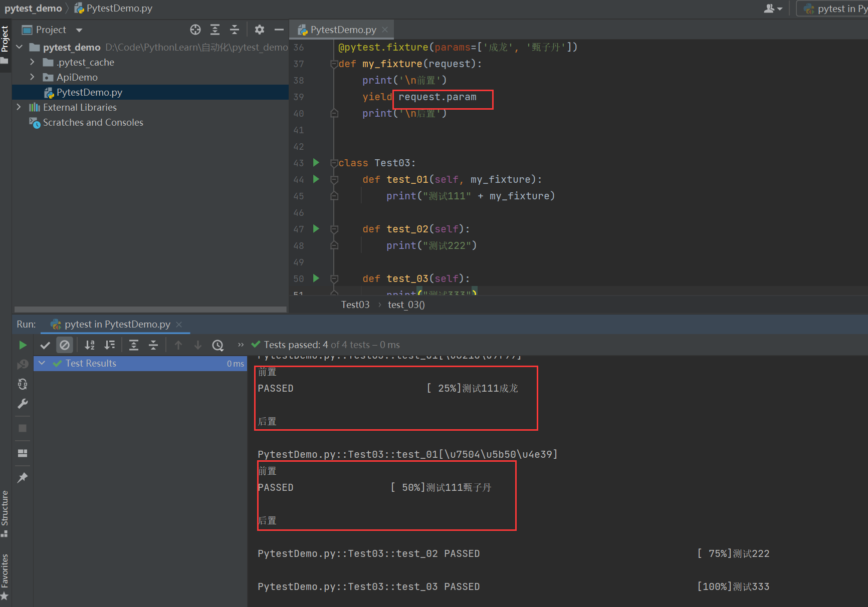Expand External Libraries node
This screenshot has width=868, height=607.
(x=19, y=107)
